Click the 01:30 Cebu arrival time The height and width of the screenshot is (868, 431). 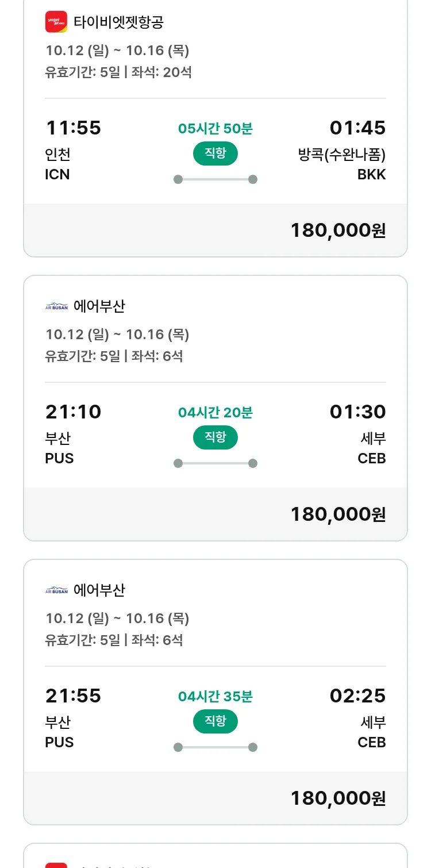pos(357,412)
